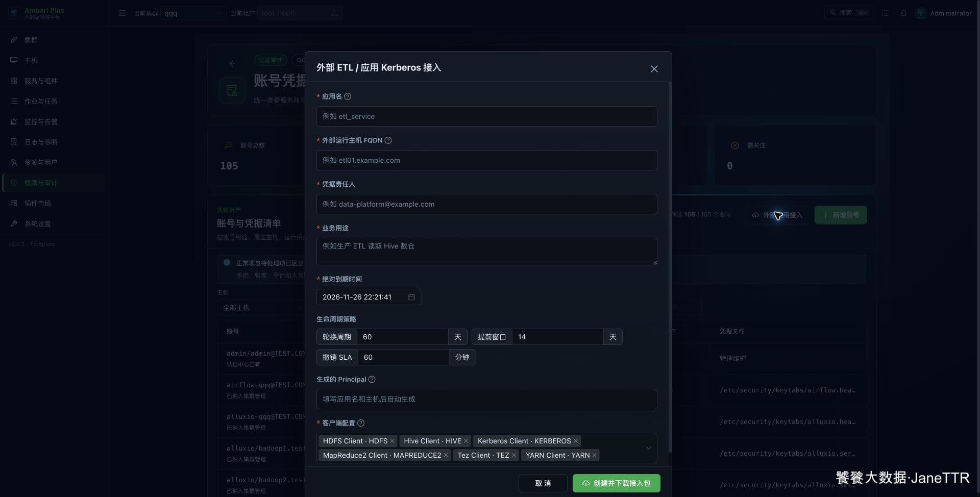980x497 pixels.
Task: Open the calendar icon in 绝对到期时间
Action: click(411, 297)
